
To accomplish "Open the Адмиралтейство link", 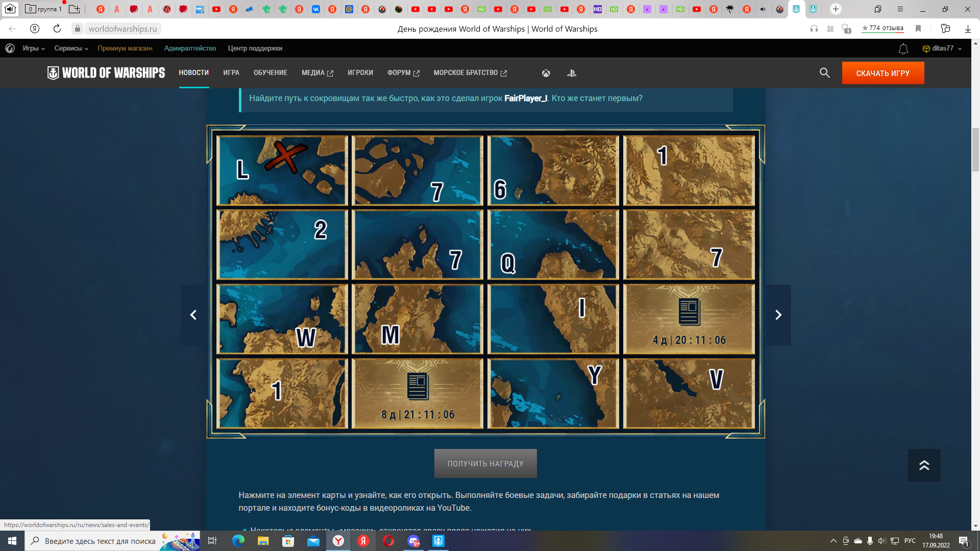I will click(x=190, y=48).
